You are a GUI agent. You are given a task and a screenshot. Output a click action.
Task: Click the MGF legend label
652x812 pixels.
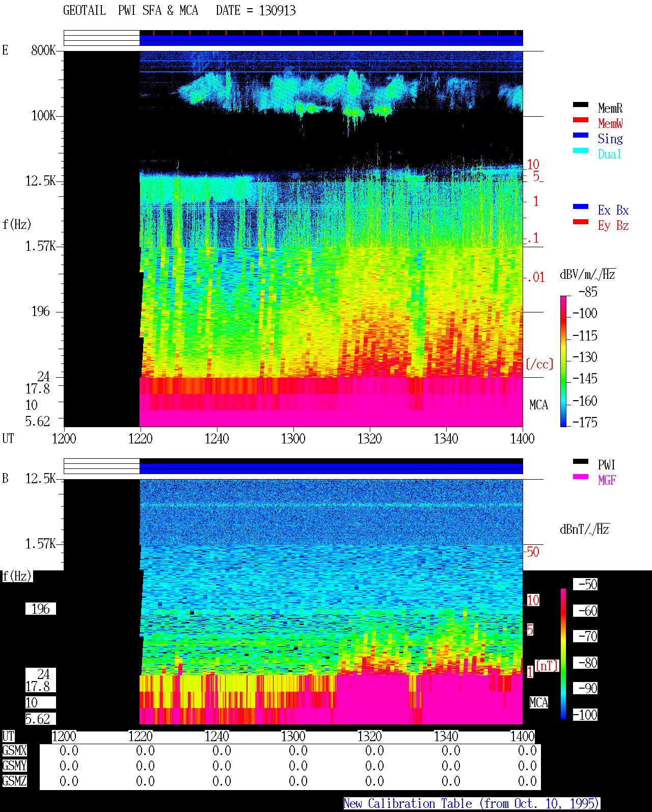(x=607, y=480)
